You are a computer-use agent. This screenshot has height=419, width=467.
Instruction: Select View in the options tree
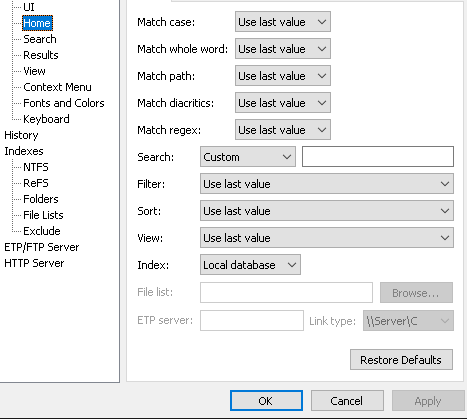(34, 71)
